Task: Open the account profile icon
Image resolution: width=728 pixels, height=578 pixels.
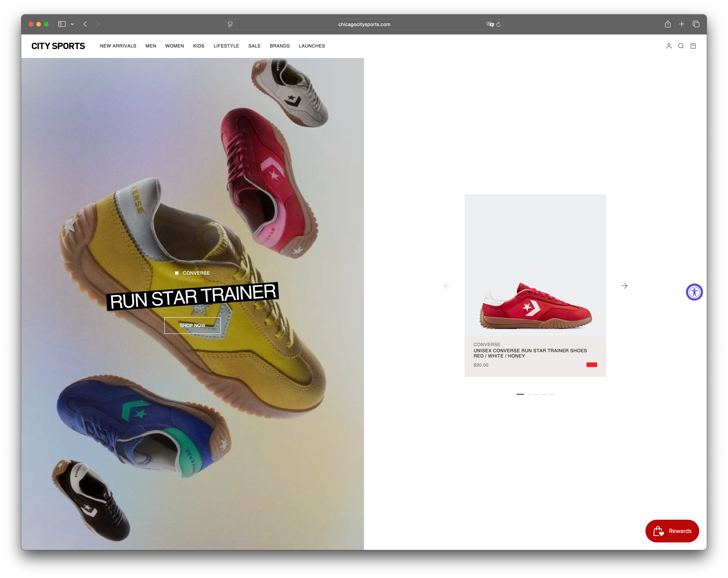Action: (668, 46)
